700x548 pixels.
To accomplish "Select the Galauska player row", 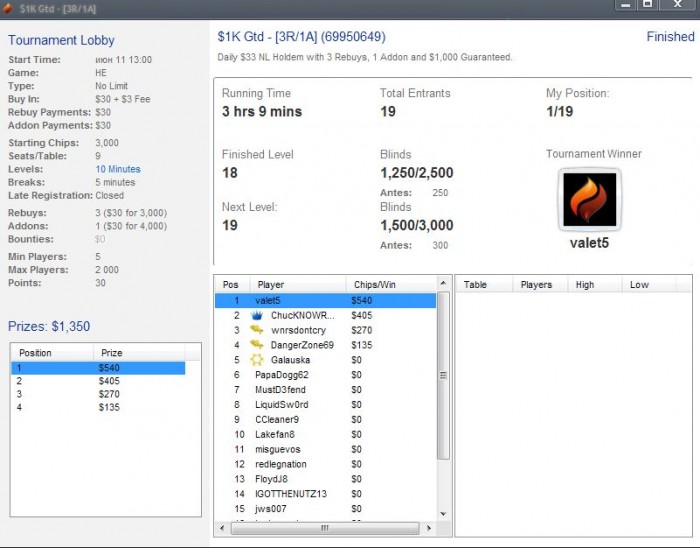I will click(325, 360).
